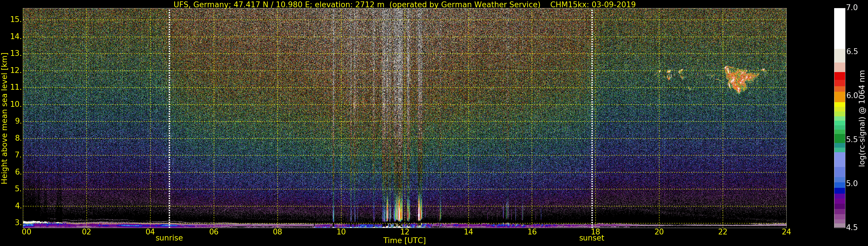
Task: Click the "7." tick on the height axis
Action: click(x=18, y=155)
